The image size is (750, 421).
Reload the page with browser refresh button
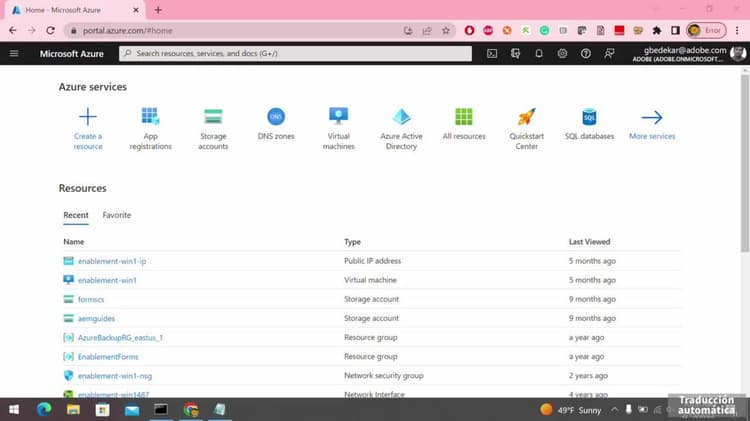tap(50, 31)
